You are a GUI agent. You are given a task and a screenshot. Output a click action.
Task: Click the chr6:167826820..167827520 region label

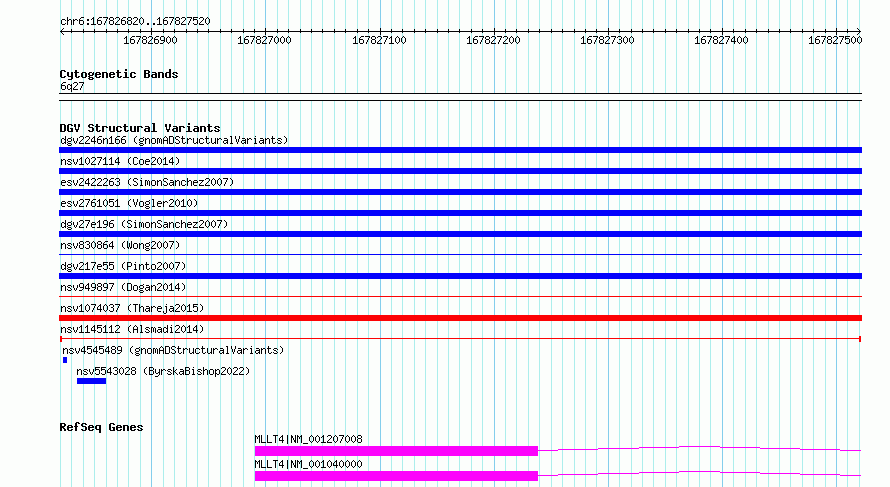point(135,22)
